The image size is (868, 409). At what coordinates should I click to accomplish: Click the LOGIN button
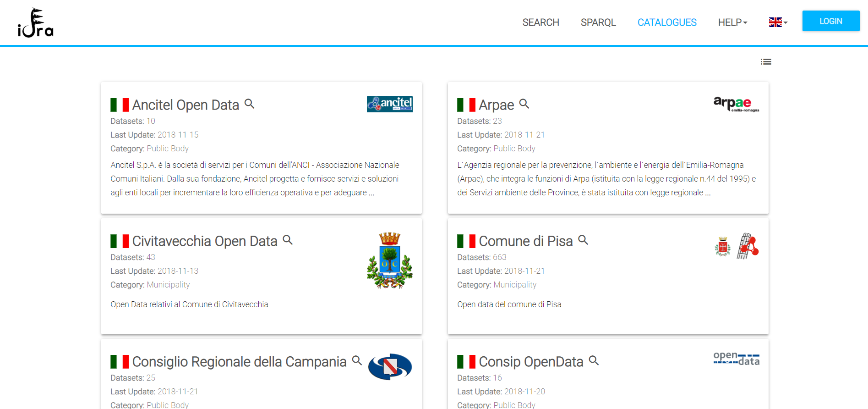[x=831, y=21]
